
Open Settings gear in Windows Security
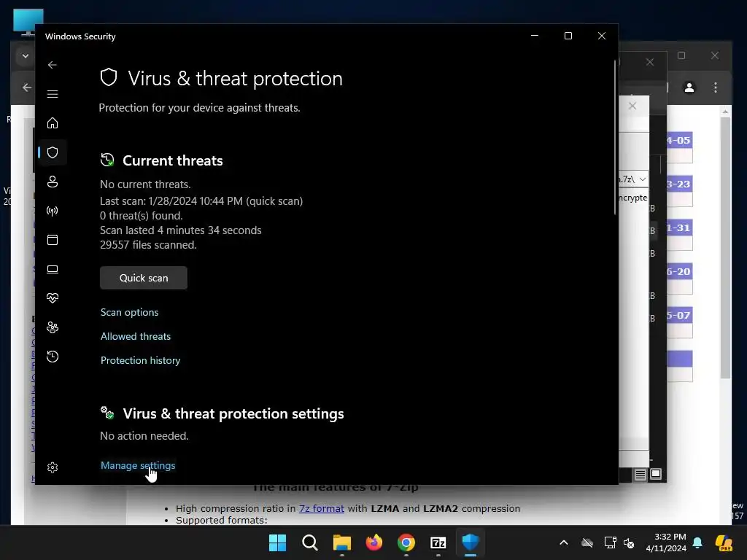click(53, 467)
